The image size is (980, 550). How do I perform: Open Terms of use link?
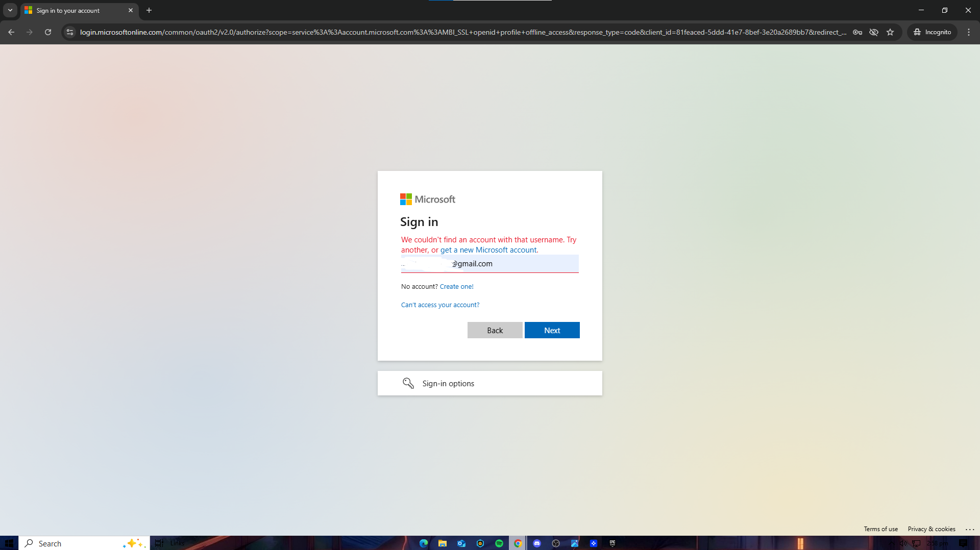tap(881, 529)
